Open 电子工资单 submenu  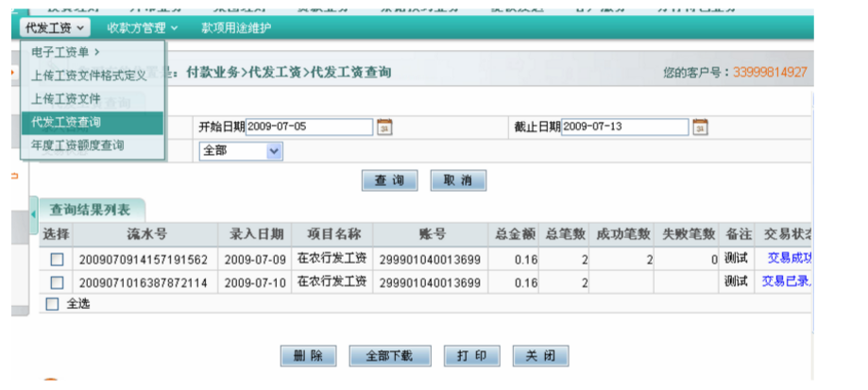click(x=66, y=52)
